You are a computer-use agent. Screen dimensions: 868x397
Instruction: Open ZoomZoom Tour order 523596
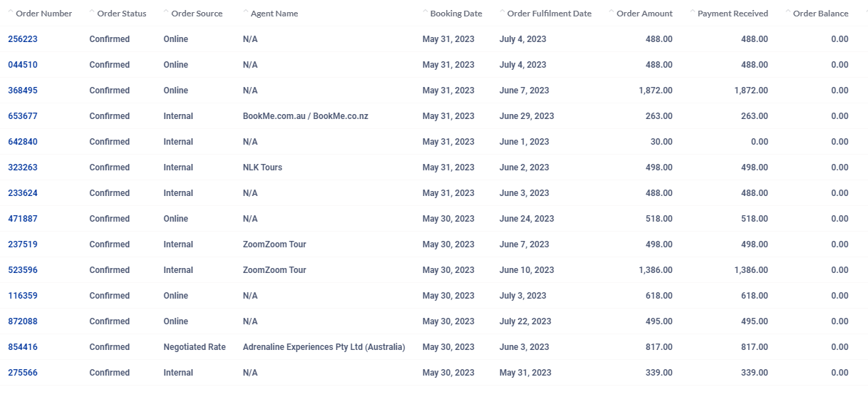tap(23, 270)
